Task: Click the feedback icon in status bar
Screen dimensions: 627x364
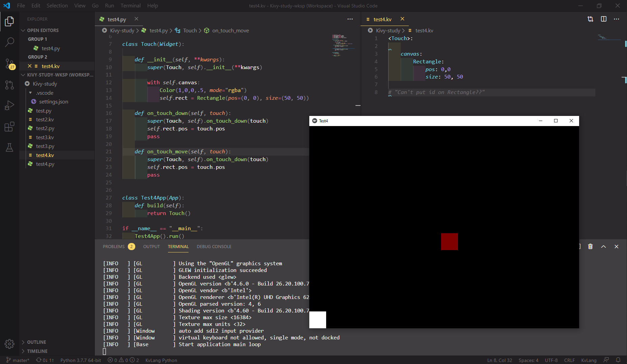Action: tap(606, 360)
